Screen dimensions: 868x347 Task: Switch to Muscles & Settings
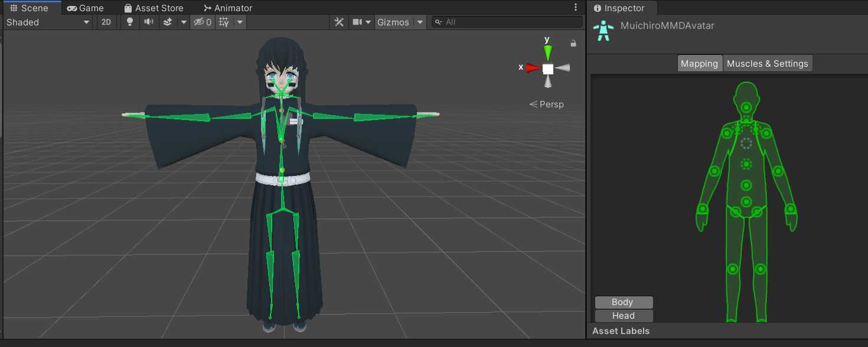(x=767, y=64)
